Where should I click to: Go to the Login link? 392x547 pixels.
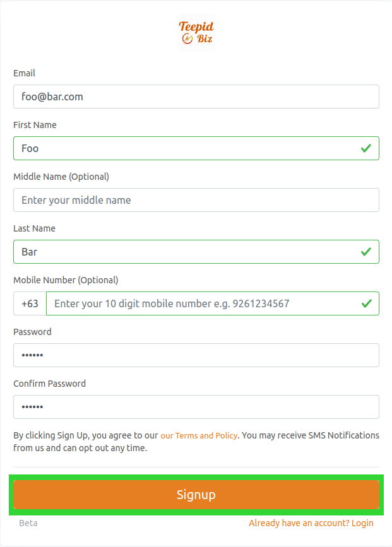click(311, 523)
